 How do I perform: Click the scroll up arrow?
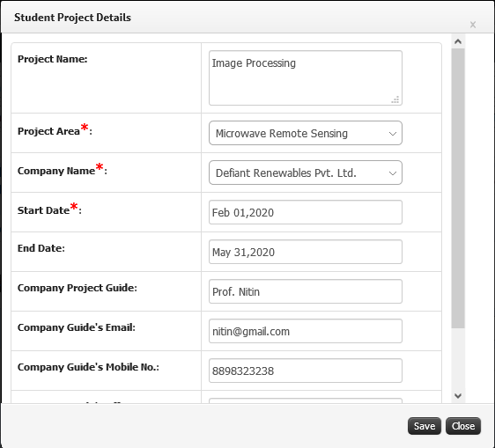(458, 41)
